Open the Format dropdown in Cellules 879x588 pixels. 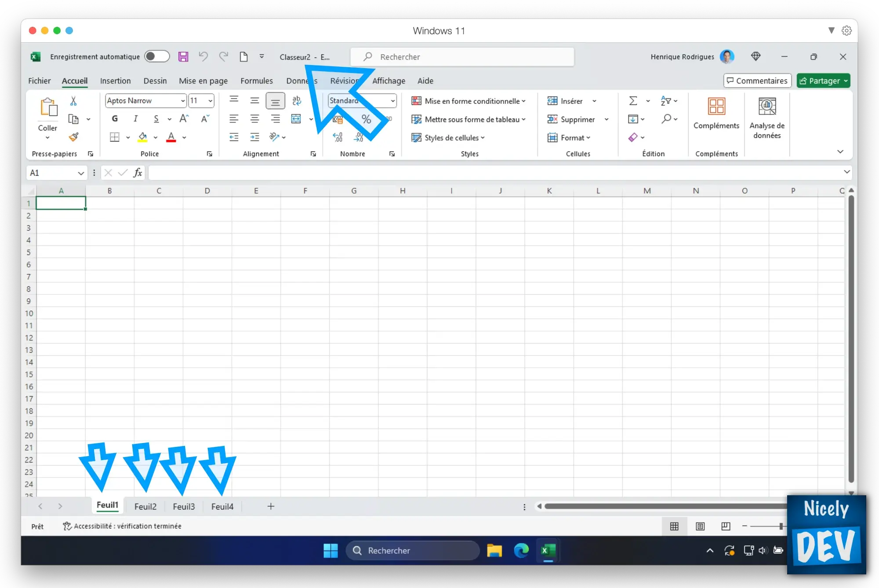(x=569, y=138)
